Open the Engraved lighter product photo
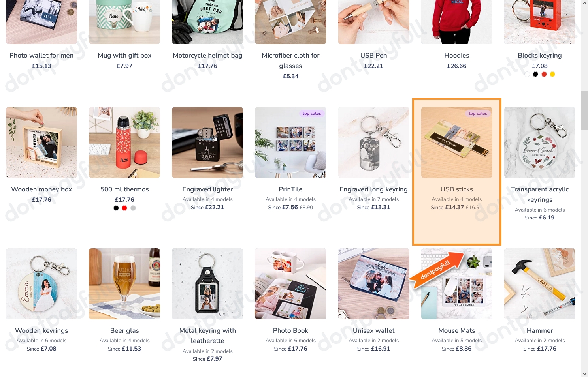Image resolution: width=588 pixels, height=377 pixels. coord(207,143)
